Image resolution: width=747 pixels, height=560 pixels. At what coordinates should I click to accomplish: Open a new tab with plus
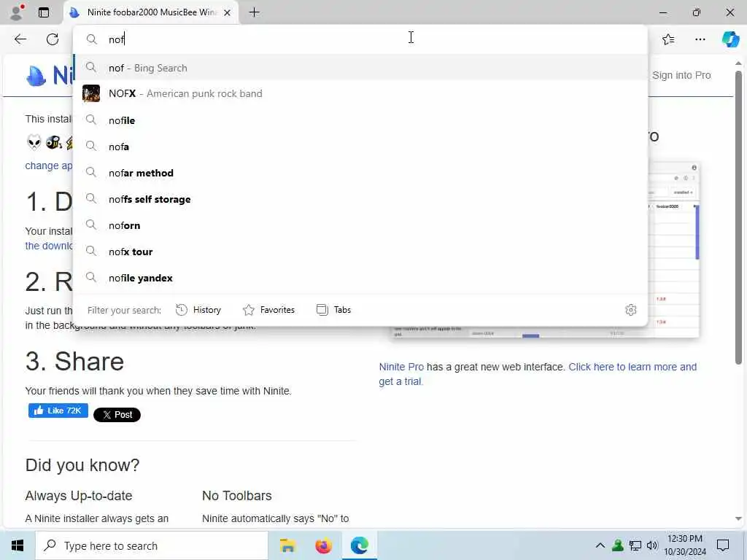(x=255, y=12)
